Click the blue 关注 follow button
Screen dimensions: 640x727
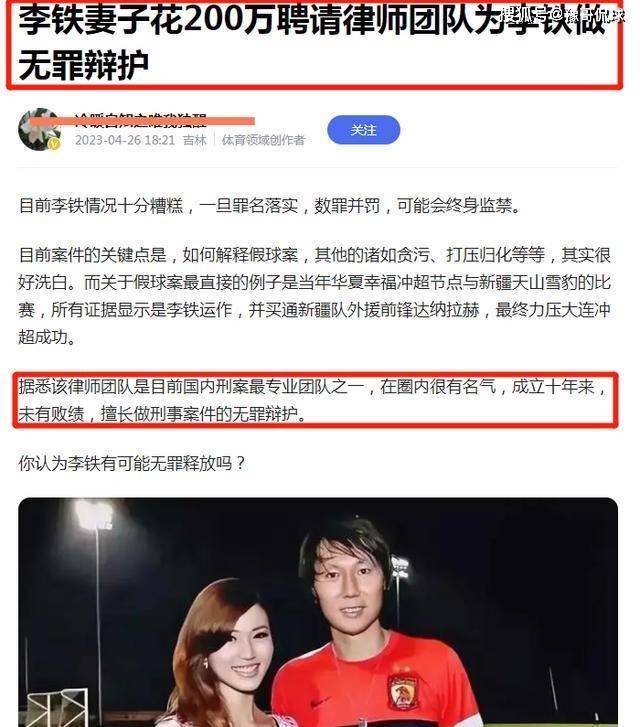point(363,130)
